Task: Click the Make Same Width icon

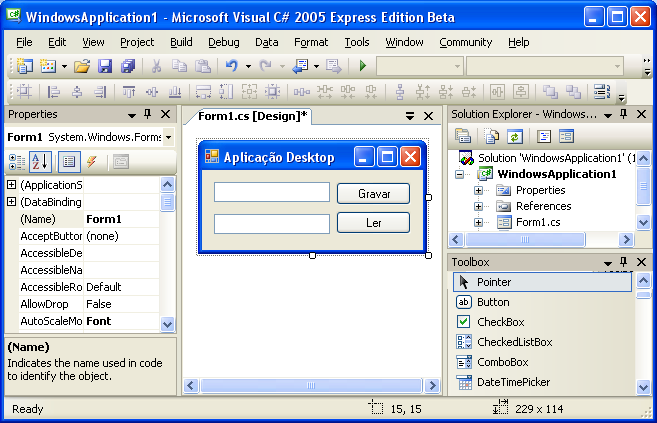Action: (x=203, y=91)
